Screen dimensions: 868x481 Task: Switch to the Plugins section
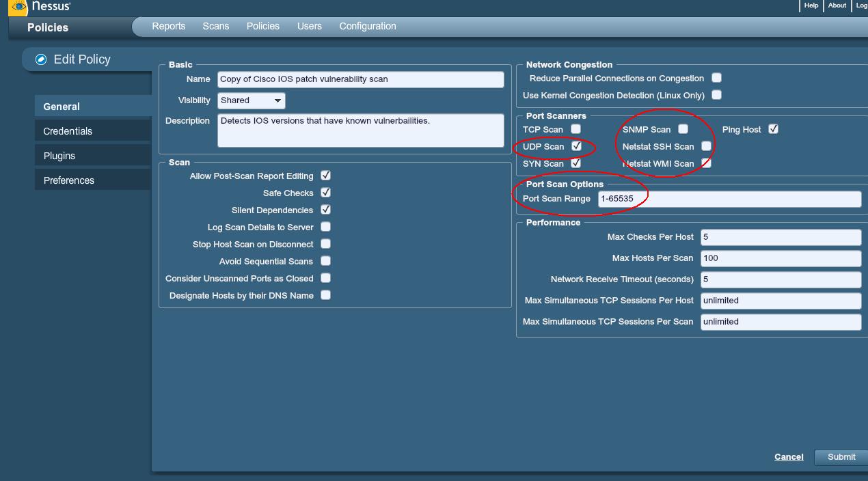[x=93, y=156]
